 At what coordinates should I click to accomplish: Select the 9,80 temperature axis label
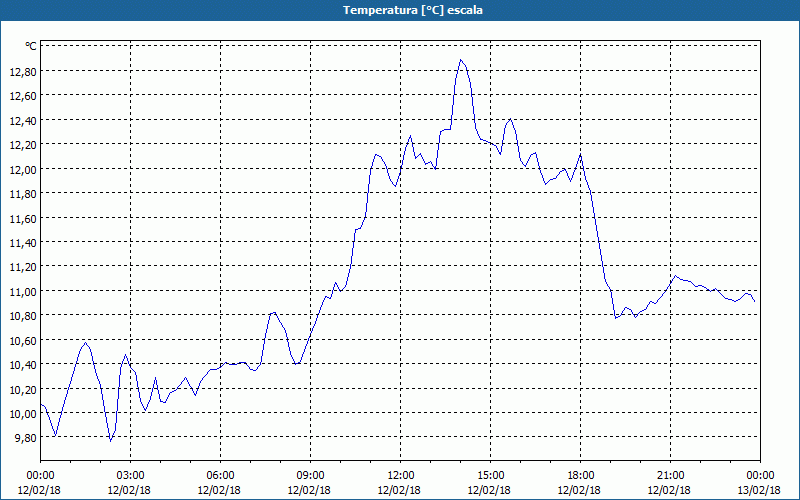point(26,438)
